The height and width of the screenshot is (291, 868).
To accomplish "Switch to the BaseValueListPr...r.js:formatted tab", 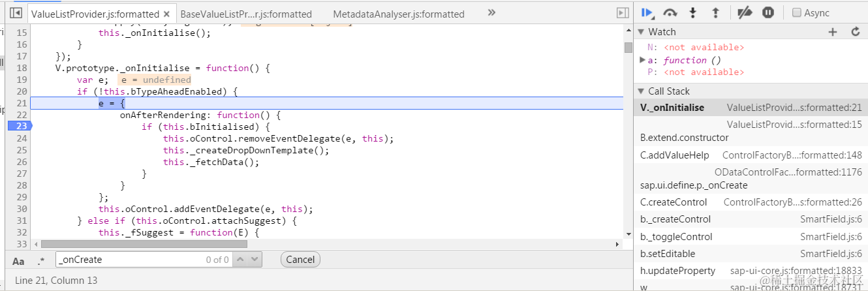I will click(246, 14).
